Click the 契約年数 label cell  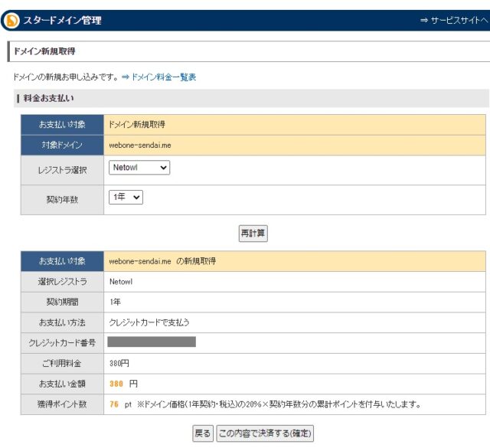click(x=62, y=200)
